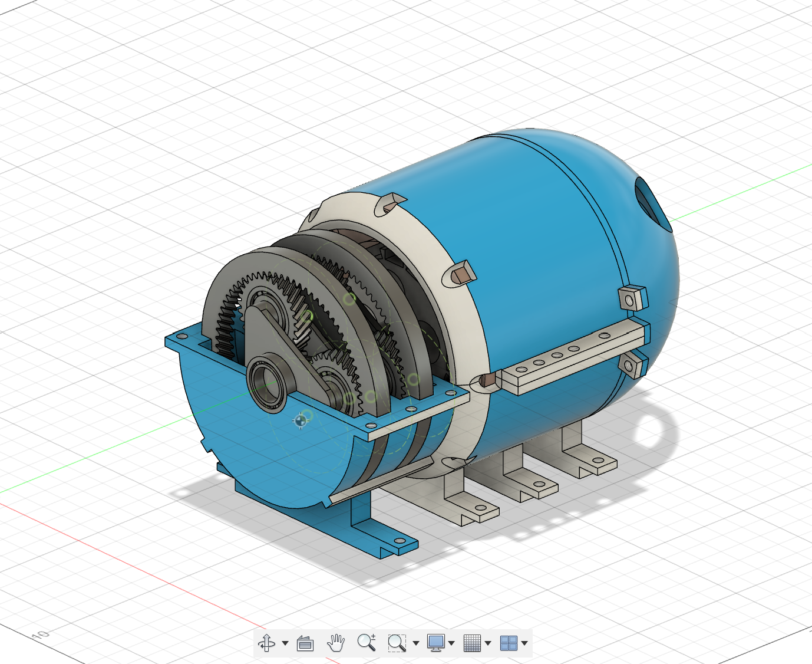Image resolution: width=812 pixels, height=664 pixels.
Task: Select the Orbit tool in navigation bar
Action: pyautogui.click(x=267, y=643)
